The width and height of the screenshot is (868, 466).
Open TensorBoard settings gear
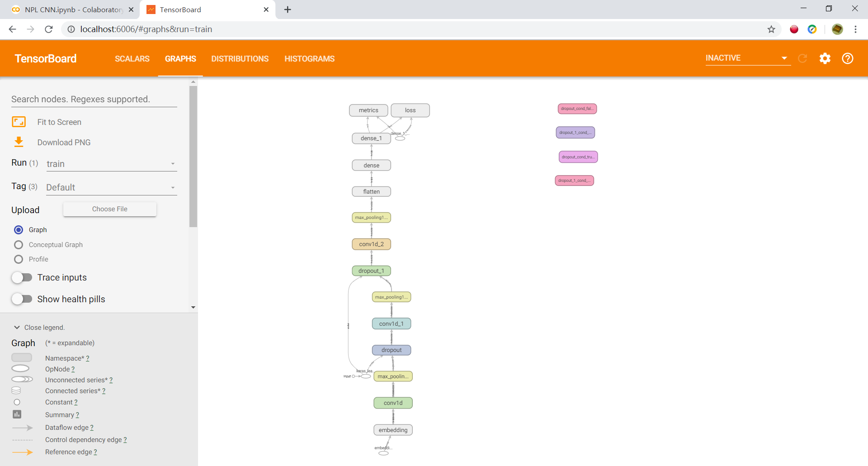point(825,59)
